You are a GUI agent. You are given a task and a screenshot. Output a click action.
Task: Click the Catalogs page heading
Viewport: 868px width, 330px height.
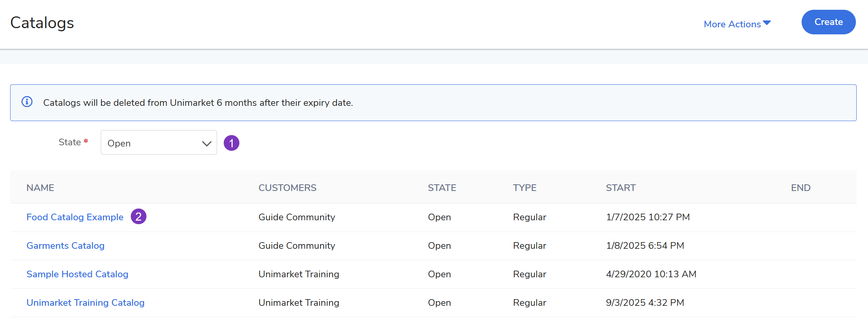[x=42, y=23]
